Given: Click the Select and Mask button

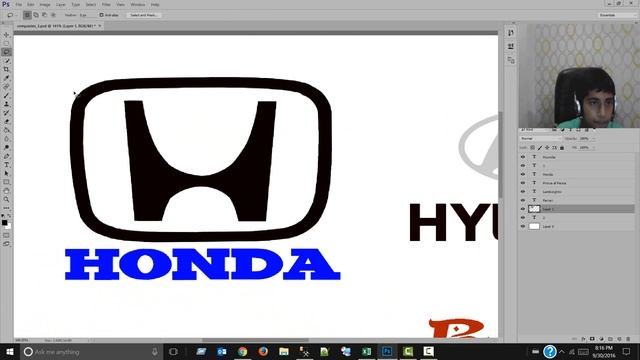Looking at the screenshot, I should pos(144,15).
